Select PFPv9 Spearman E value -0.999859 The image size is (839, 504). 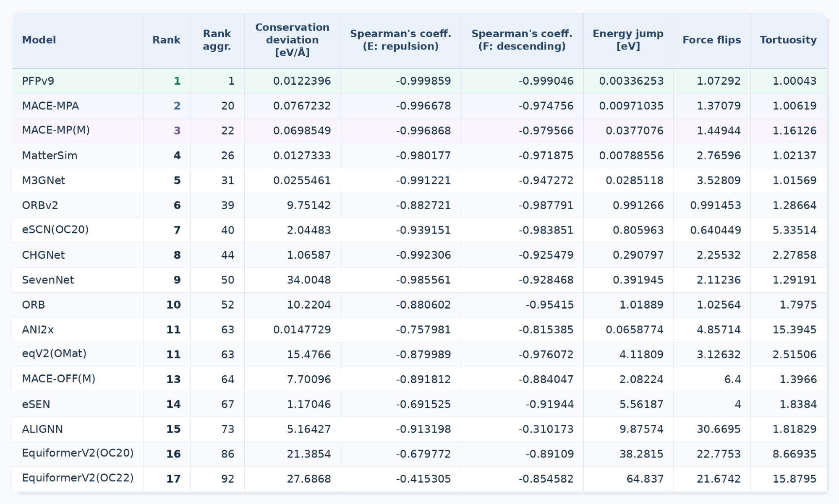click(423, 81)
